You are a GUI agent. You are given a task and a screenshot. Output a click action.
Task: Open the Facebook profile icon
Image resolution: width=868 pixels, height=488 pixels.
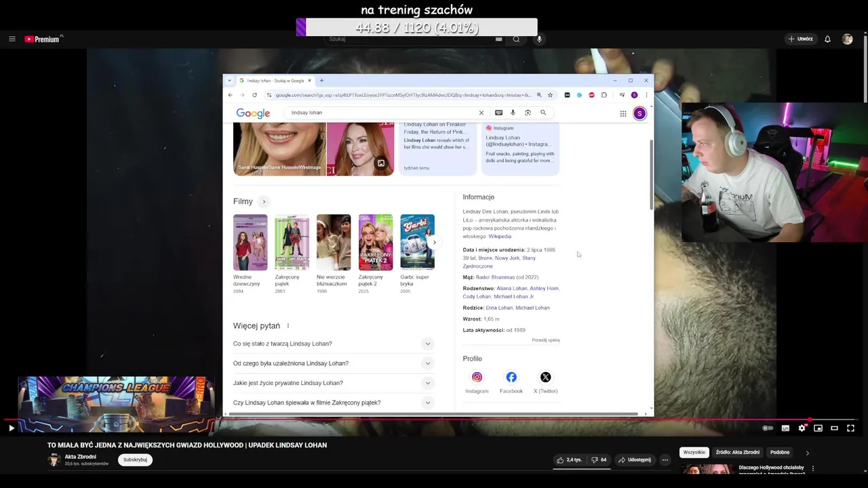coord(511,378)
